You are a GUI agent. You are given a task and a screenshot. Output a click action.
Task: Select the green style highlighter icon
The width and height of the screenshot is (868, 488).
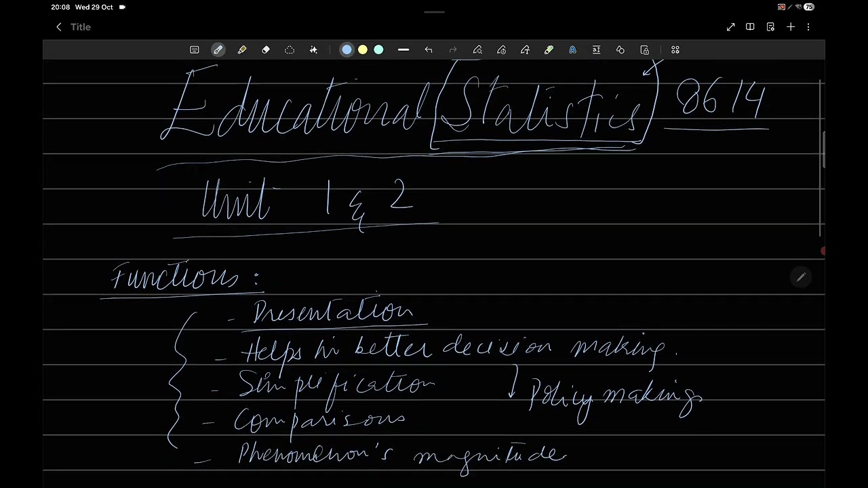[549, 49]
